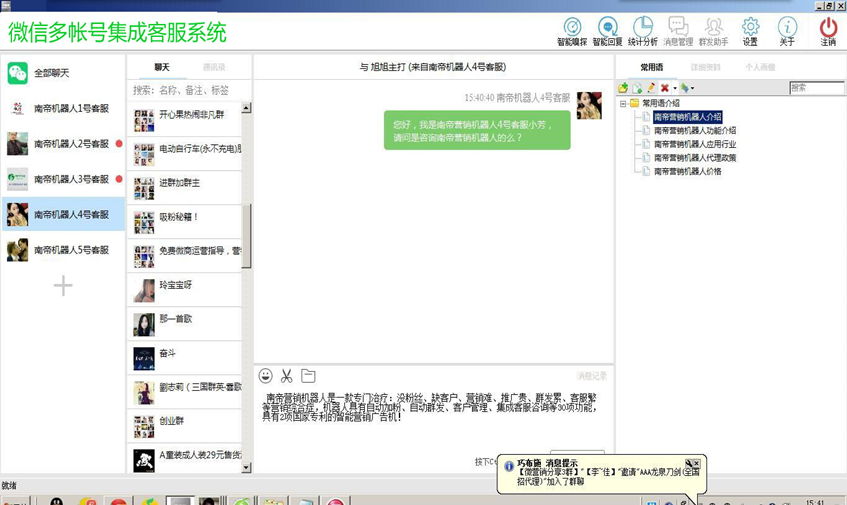Click the add-folder icon in phrases toolbar
847x505 pixels.
623,87
